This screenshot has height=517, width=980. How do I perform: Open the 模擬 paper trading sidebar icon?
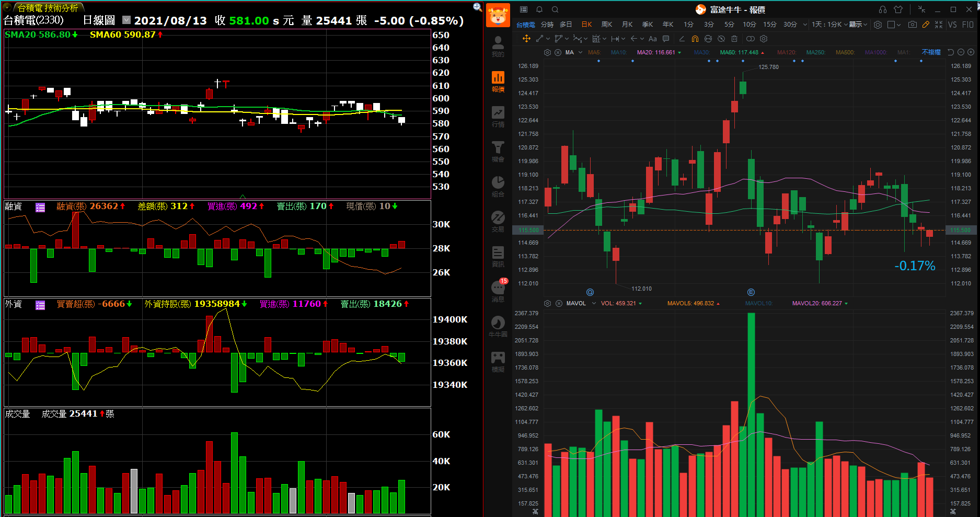(x=498, y=361)
